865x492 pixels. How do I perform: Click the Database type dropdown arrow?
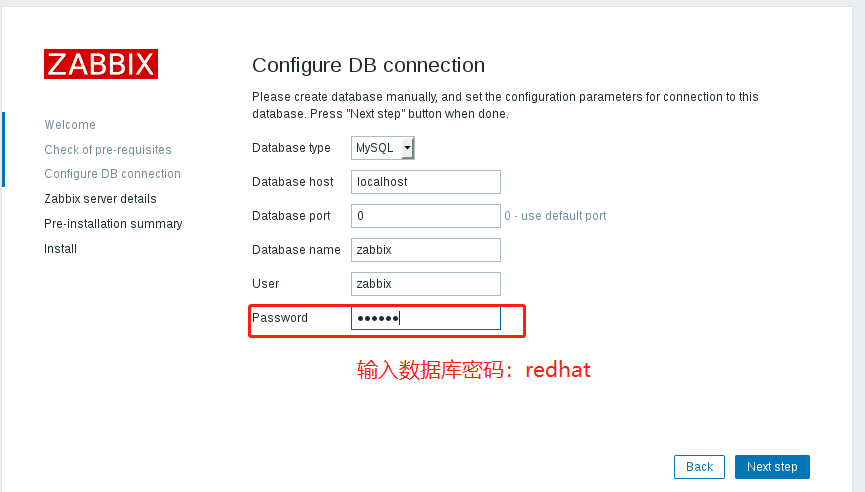coord(407,148)
